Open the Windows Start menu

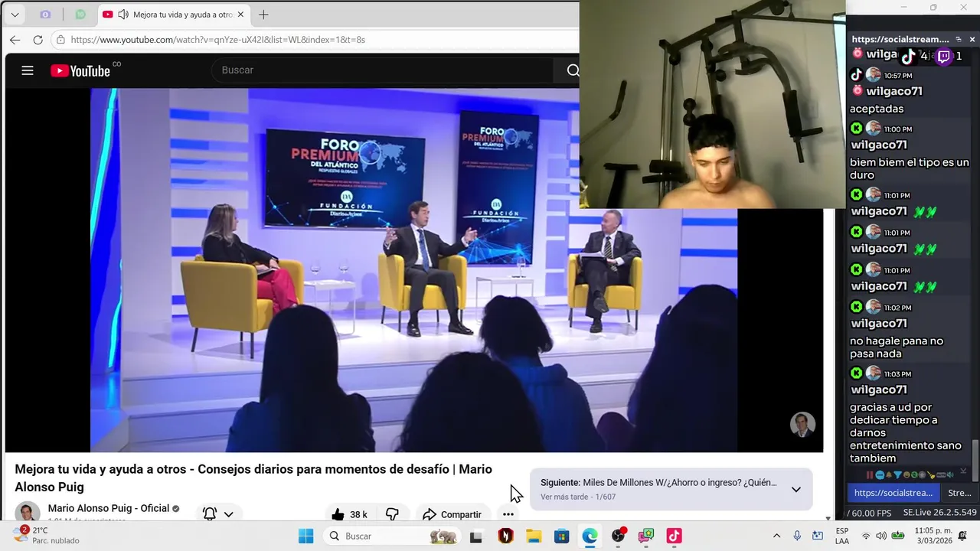coord(305,536)
